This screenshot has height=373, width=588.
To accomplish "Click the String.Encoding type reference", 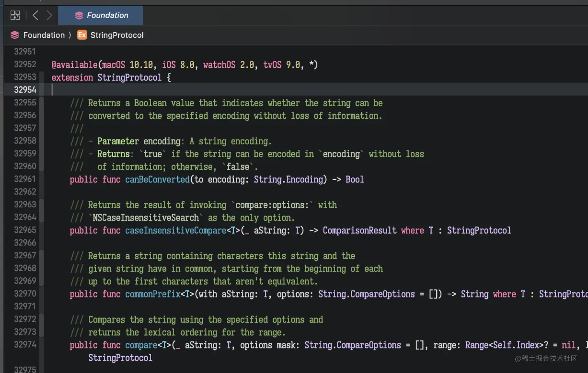I will point(289,179).
